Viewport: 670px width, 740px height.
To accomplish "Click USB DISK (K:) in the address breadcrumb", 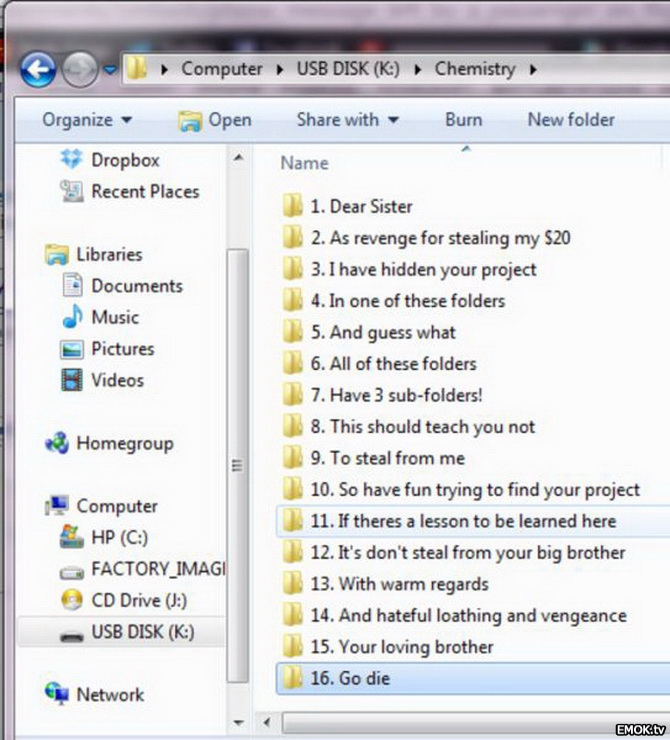I will click(x=348, y=69).
